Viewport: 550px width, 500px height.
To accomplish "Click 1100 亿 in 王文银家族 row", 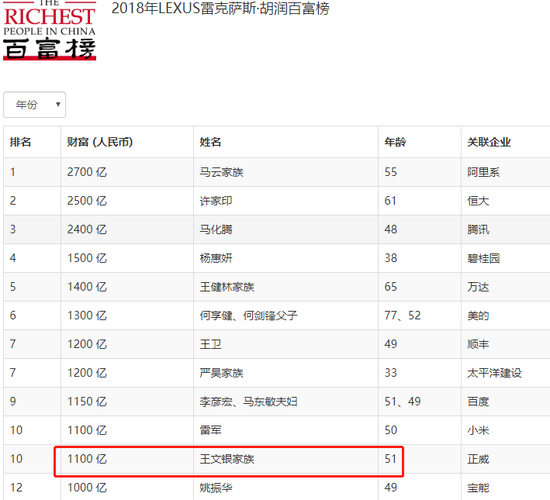I will (x=87, y=459).
